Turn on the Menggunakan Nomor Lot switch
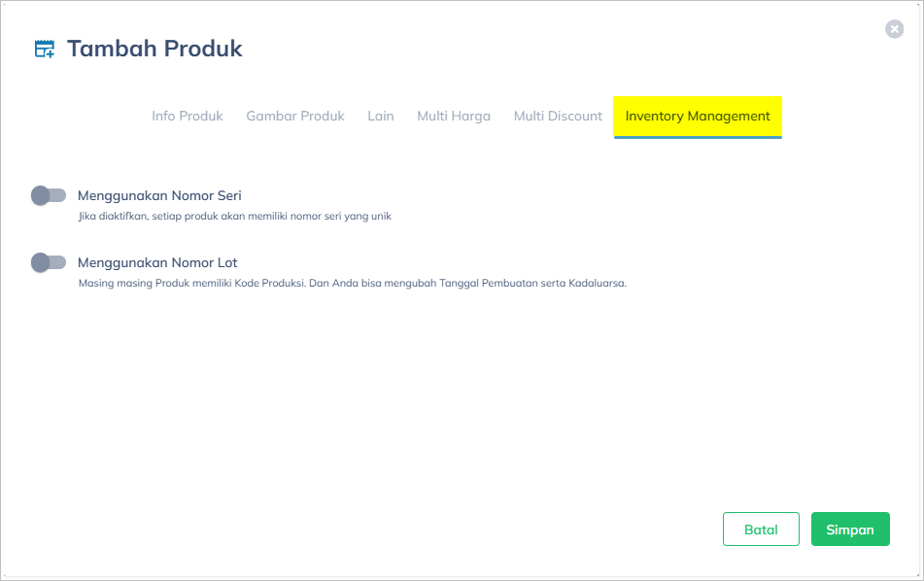The height and width of the screenshot is (581, 924). 48,262
